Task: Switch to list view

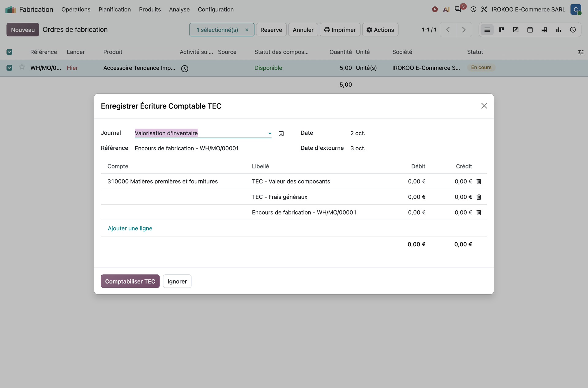Action: [x=487, y=30]
